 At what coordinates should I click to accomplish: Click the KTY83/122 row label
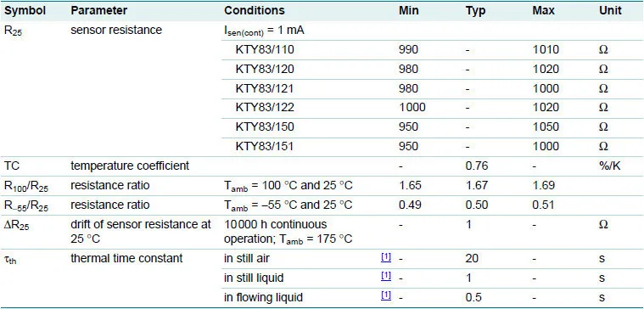[x=265, y=108]
